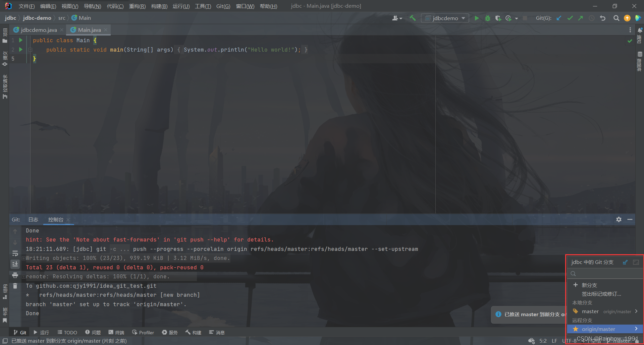Screen dimensions: 644x345
Task: Switch to the 日志 tab in Git panel
Action: click(x=33, y=220)
